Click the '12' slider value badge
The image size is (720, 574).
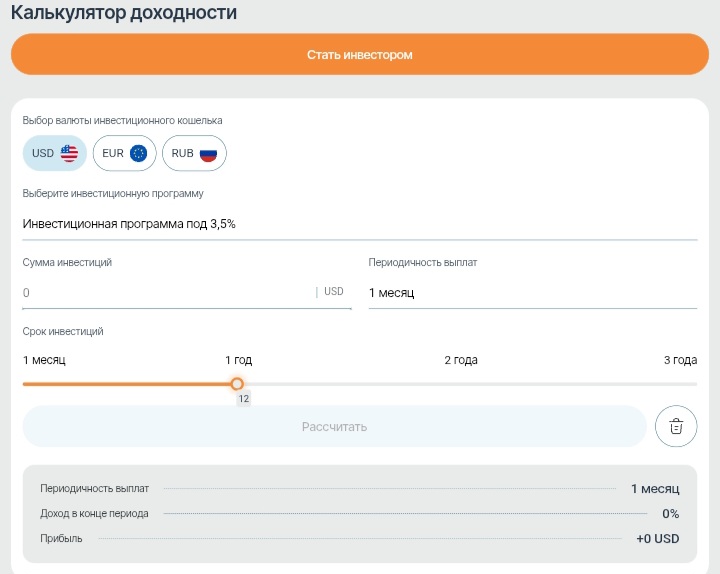tap(243, 399)
